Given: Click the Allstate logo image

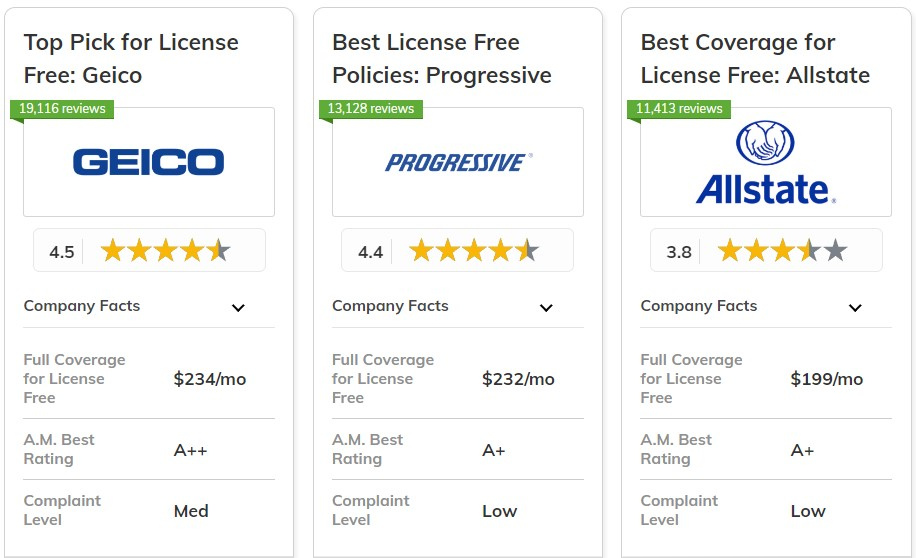Looking at the screenshot, I should [766, 162].
